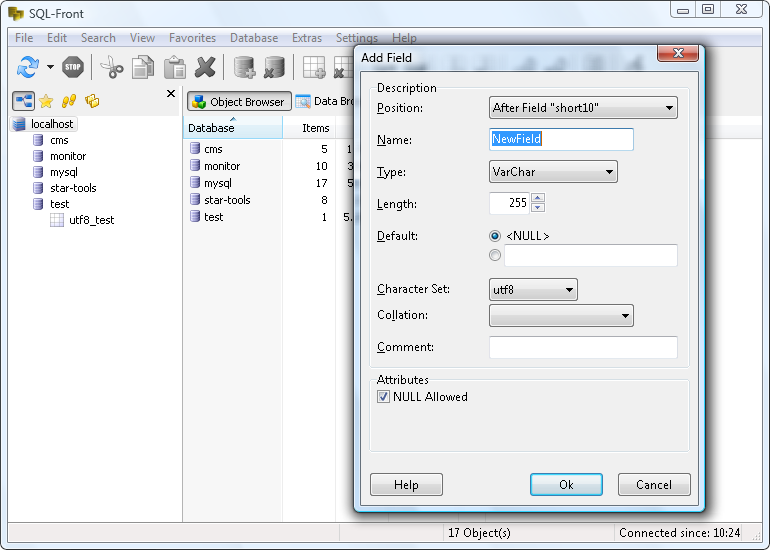Decrease Length with the down arrow

coord(538,208)
